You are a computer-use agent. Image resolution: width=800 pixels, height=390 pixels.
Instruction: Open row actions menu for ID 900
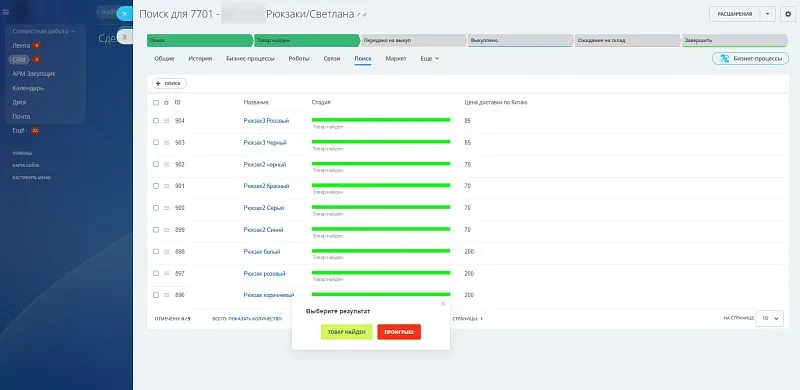166,208
